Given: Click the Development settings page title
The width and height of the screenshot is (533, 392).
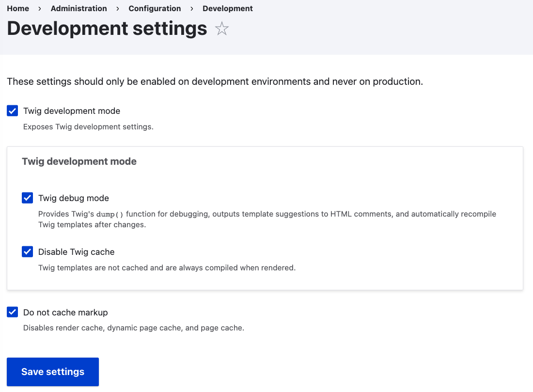Looking at the screenshot, I should pyautogui.click(x=107, y=29).
